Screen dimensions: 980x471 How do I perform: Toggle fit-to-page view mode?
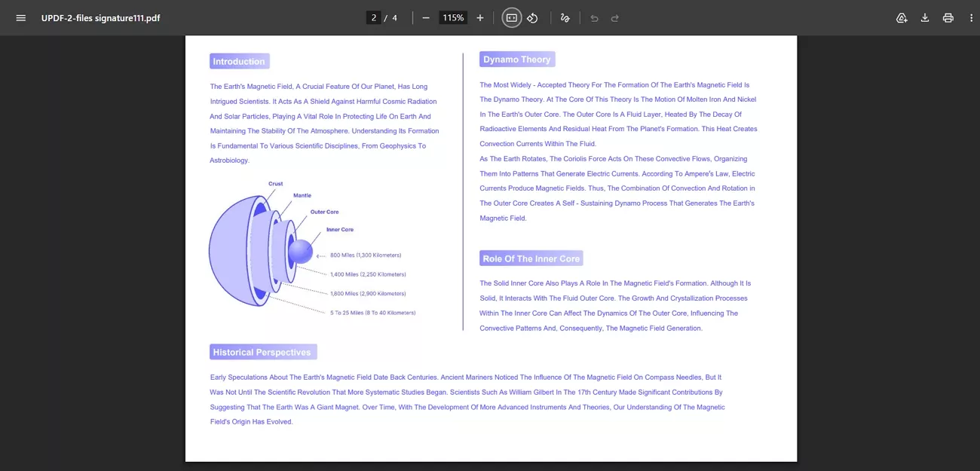tap(511, 17)
